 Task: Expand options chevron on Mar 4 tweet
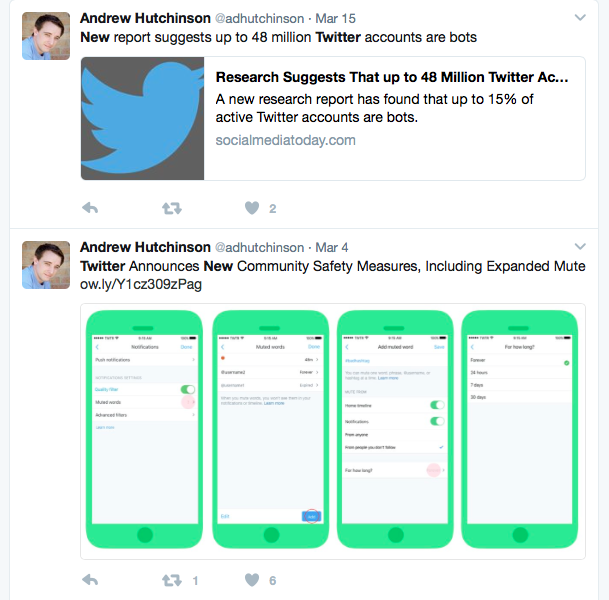click(x=580, y=247)
